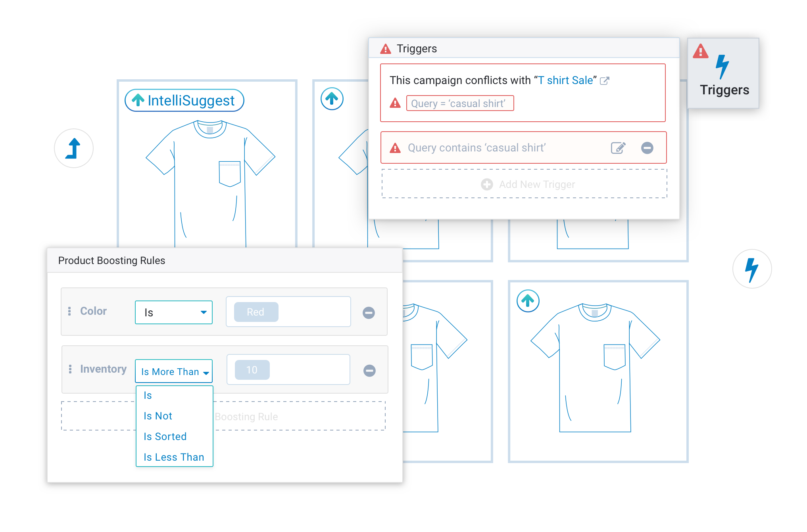
Task: Choose 'Is Less Than' option
Action: point(174,457)
